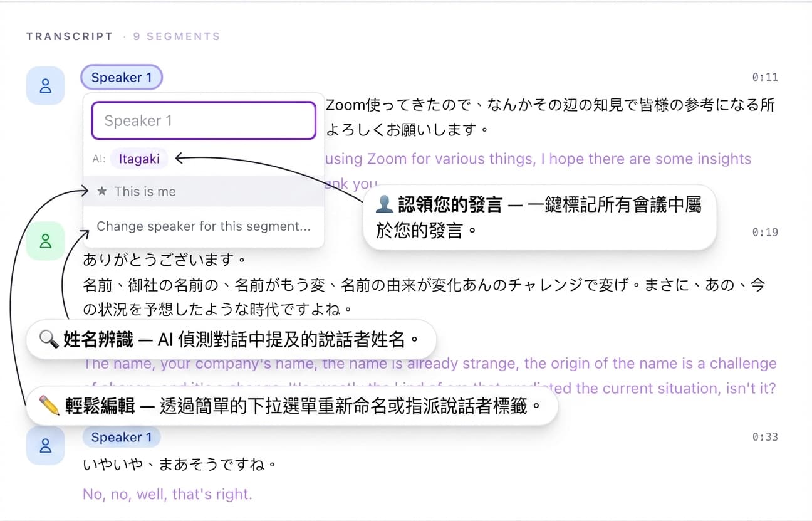Click the star icon next to "This is me"
The image size is (812, 521).
coord(104,191)
